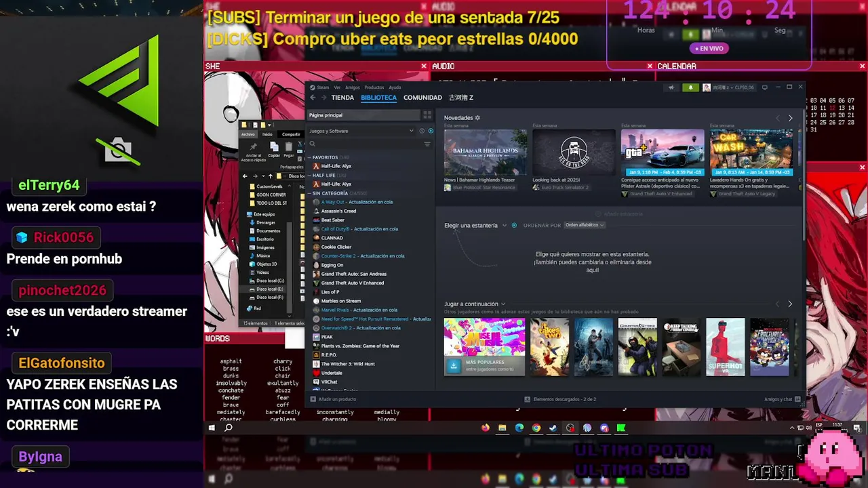Open Steam from the Windows taskbar
868x488 pixels.
pyautogui.click(x=553, y=428)
